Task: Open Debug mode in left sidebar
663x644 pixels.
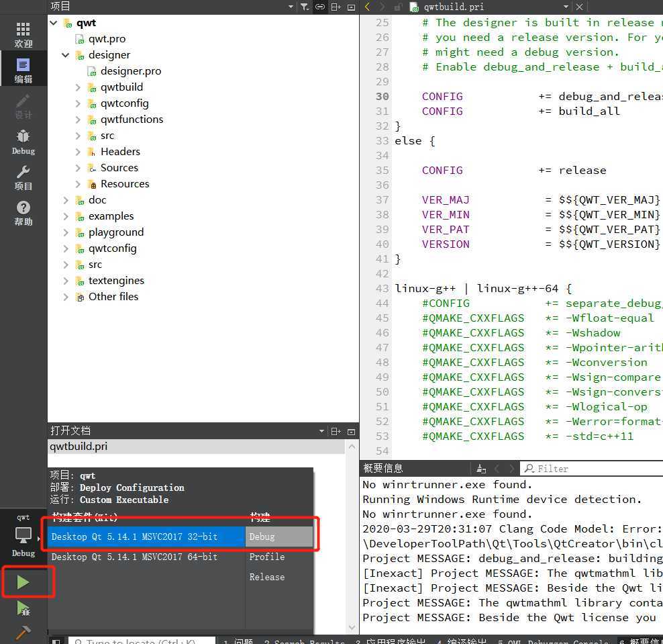Action: click(x=23, y=141)
